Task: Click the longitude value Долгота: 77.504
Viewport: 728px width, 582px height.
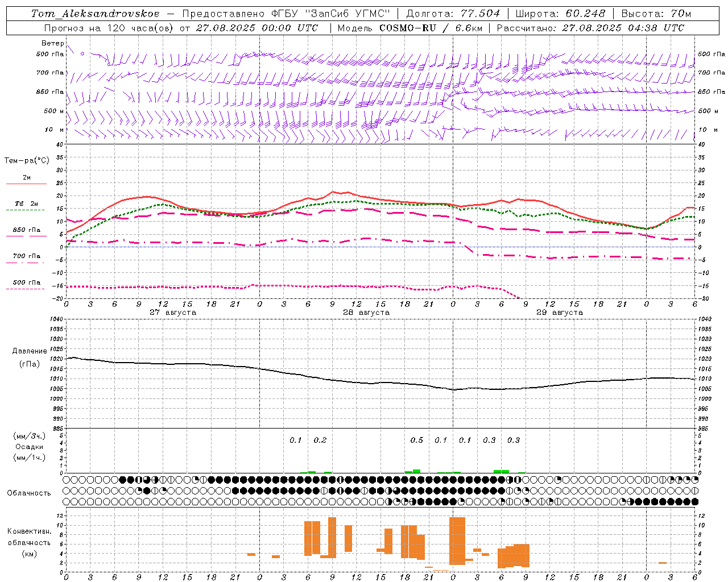Action: coord(453,14)
